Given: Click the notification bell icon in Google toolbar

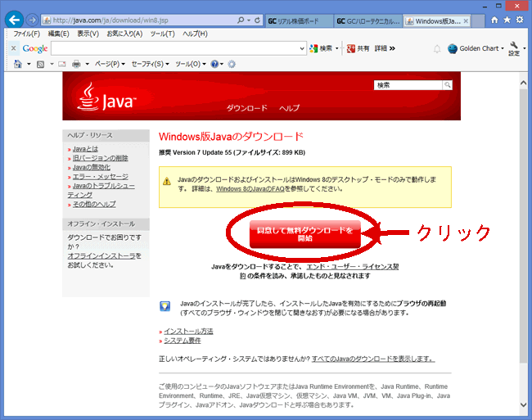Looking at the screenshot, I should [x=437, y=49].
